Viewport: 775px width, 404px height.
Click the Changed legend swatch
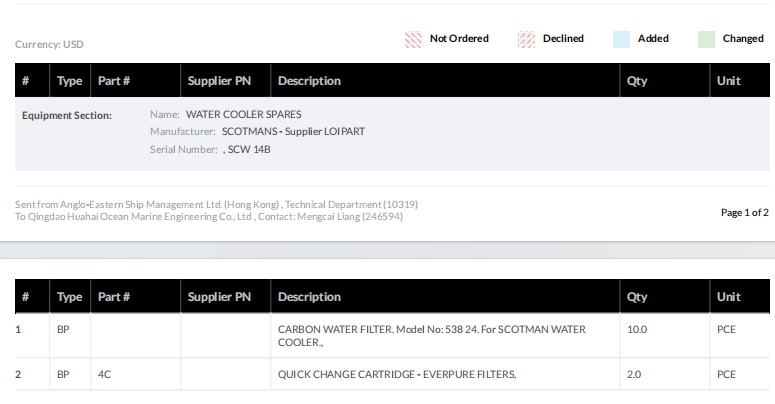706,40
